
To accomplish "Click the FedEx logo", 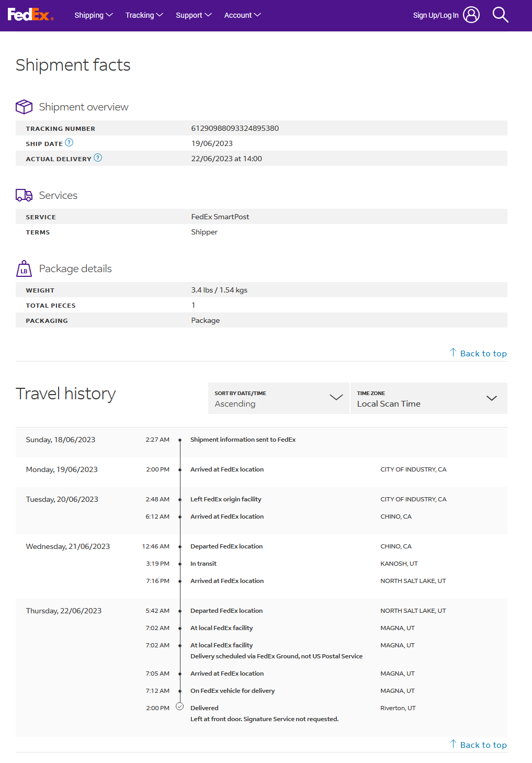I will point(30,15).
